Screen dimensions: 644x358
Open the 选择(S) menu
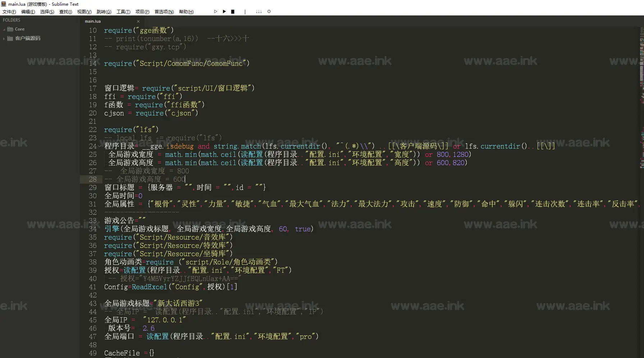coord(47,12)
